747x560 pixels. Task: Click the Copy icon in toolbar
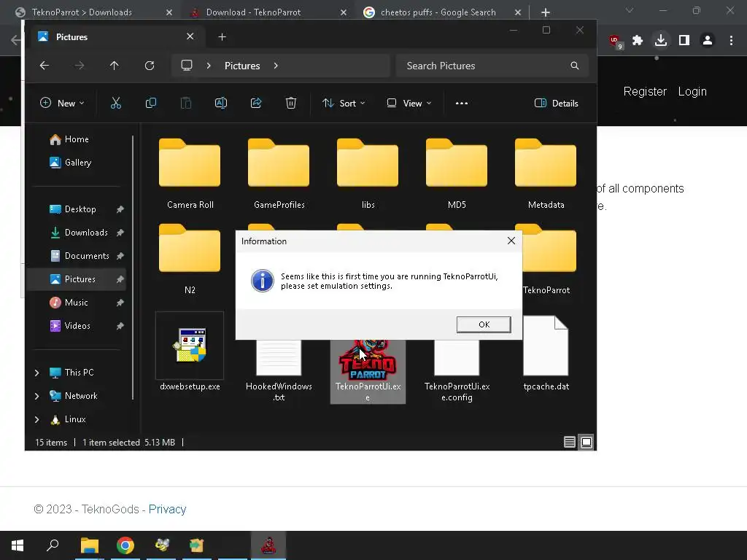pyautogui.click(x=150, y=103)
